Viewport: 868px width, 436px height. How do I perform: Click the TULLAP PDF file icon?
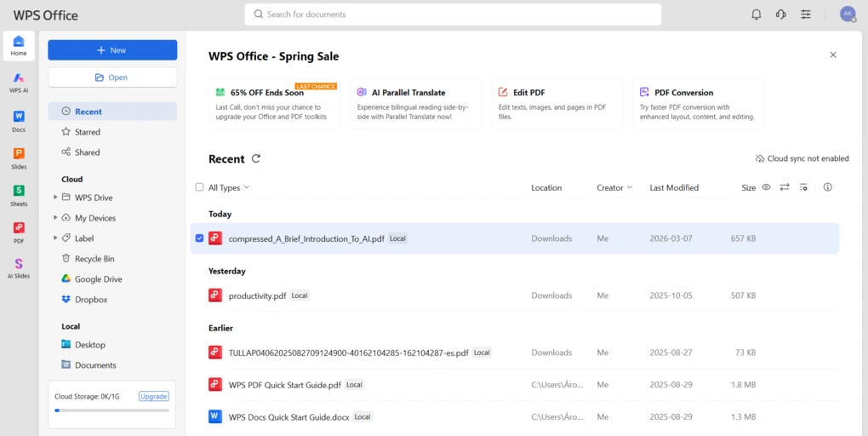tap(215, 353)
